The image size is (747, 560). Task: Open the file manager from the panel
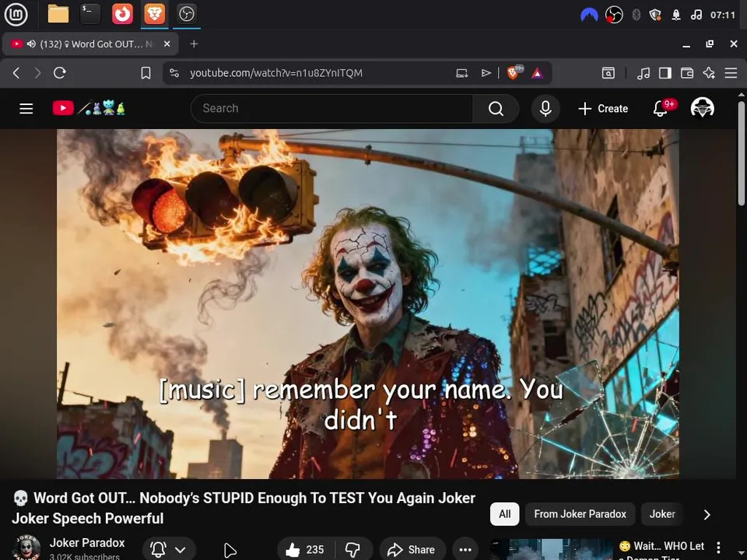58,14
